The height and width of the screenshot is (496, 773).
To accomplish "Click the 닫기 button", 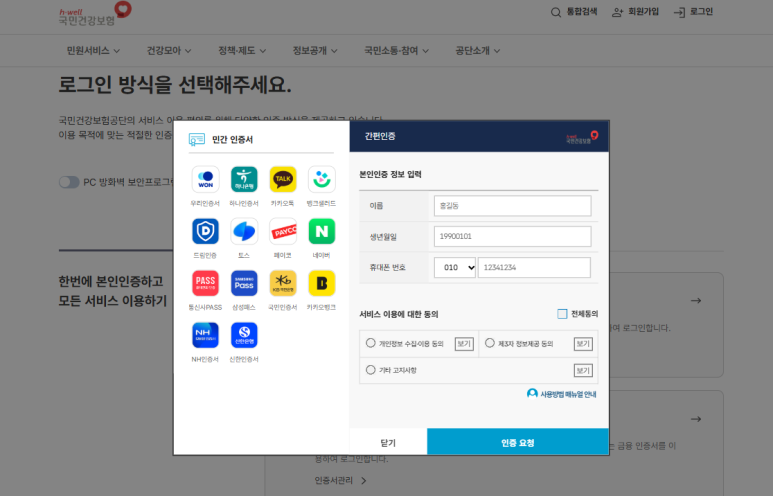I will pos(388,442).
